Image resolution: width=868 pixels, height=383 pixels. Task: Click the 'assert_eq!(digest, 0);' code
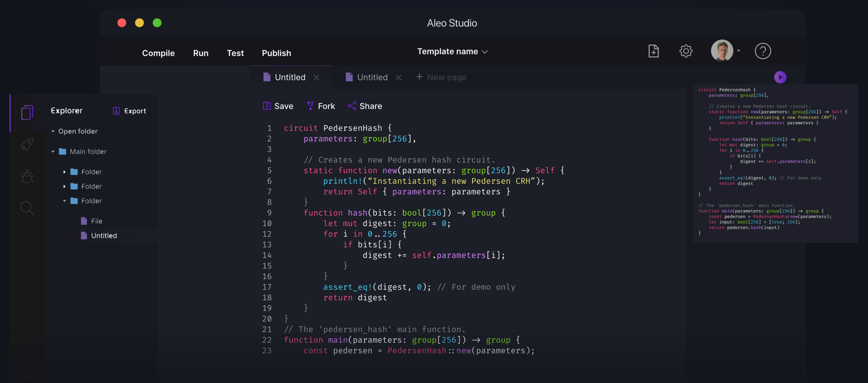point(377,287)
